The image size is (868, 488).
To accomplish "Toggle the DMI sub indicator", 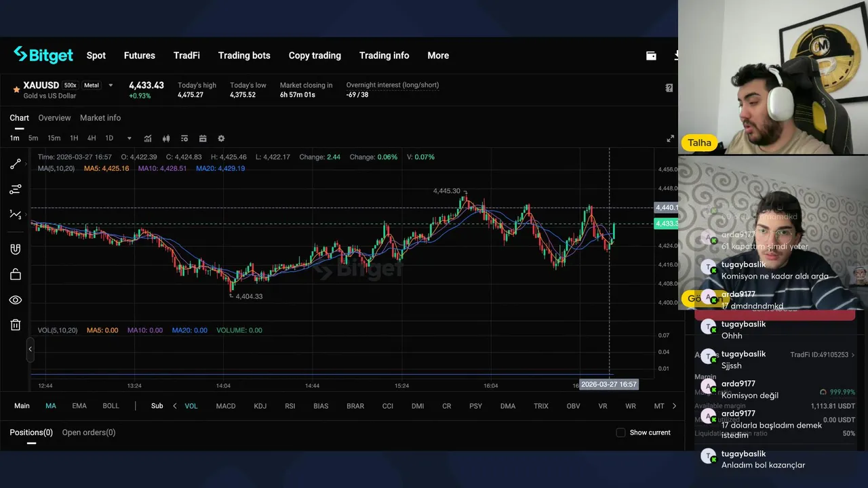I will (418, 406).
